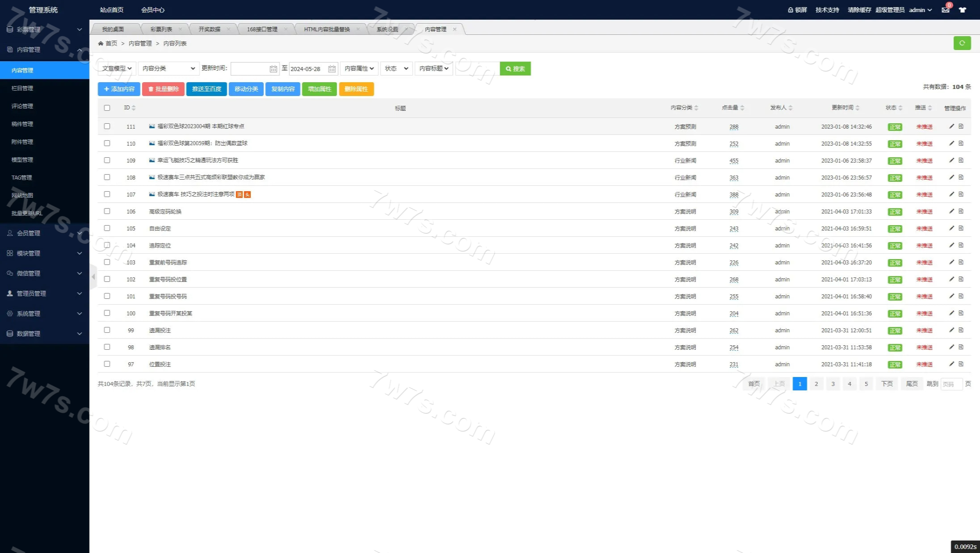Open 栏目管理 in the sidebar menu
The image size is (980, 553).
tap(22, 88)
